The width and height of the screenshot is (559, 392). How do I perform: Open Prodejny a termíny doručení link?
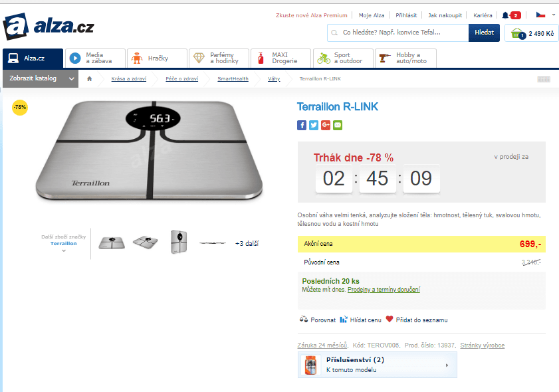(384, 290)
